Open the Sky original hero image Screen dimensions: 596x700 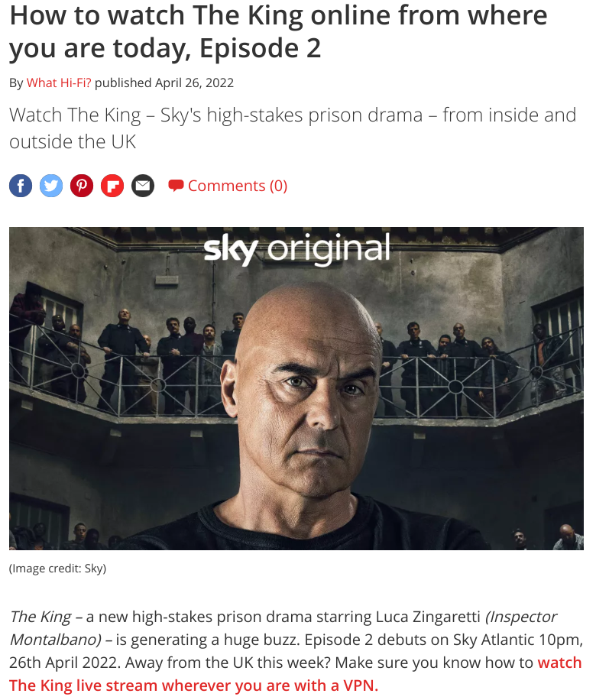(x=296, y=388)
